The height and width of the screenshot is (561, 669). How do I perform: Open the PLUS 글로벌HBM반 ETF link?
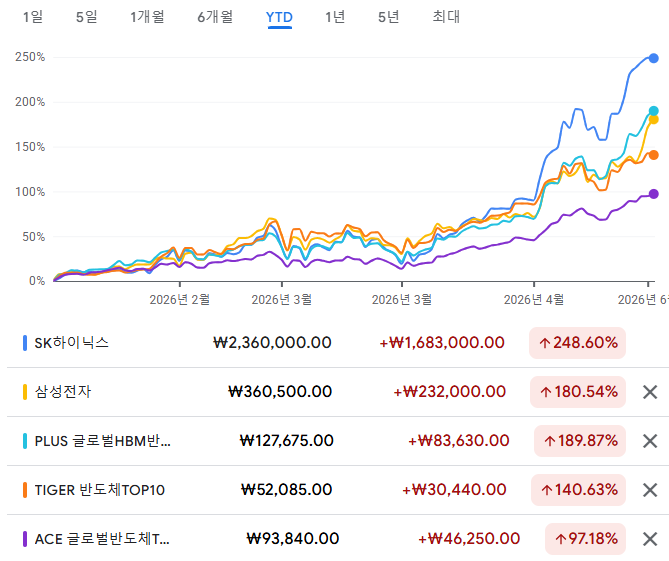click(102, 441)
